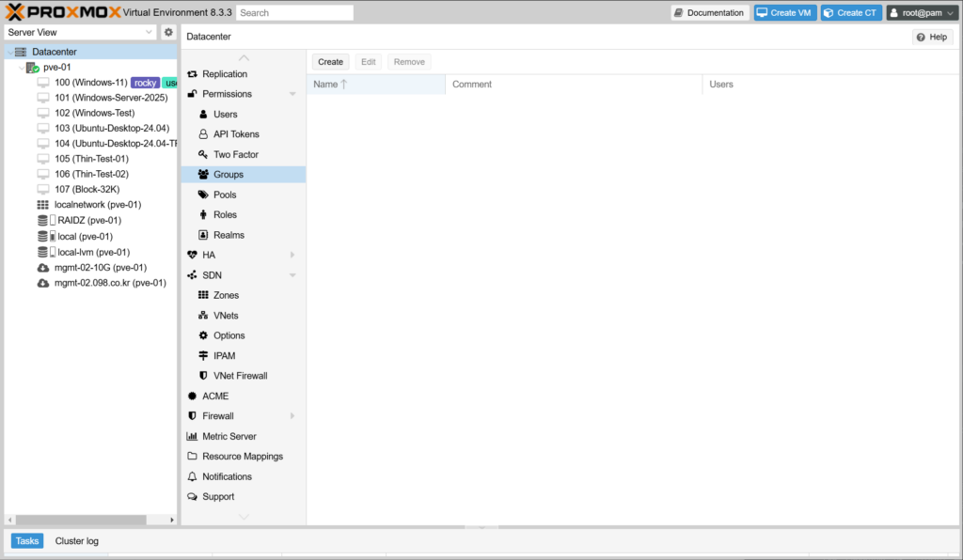This screenshot has width=963, height=560.
Task: Click the Users person icon in Permissions
Action: click(203, 115)
